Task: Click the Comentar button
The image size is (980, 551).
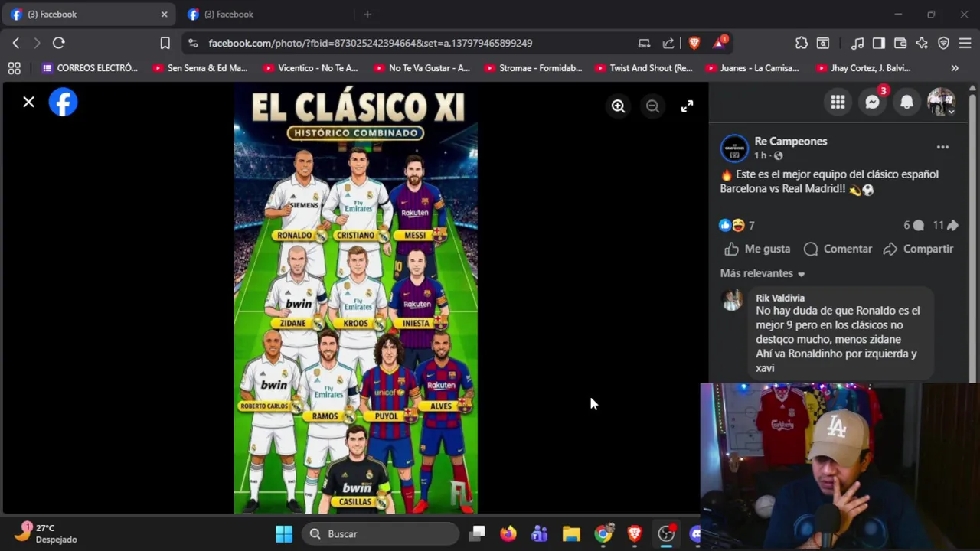Action: (838, 249)
